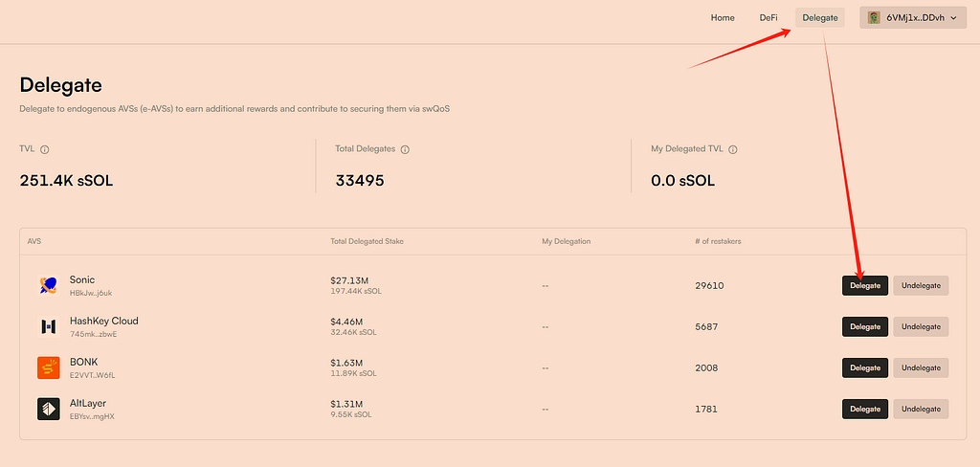The width and height of the screenshot is (980, 467).
Task: Click the AVS column header
Action: 34,241
